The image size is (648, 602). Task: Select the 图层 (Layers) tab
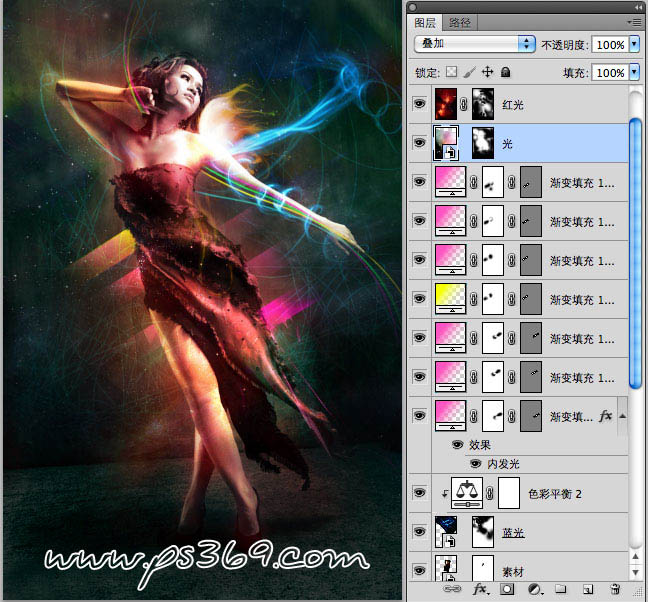click(x=425, y=23)
